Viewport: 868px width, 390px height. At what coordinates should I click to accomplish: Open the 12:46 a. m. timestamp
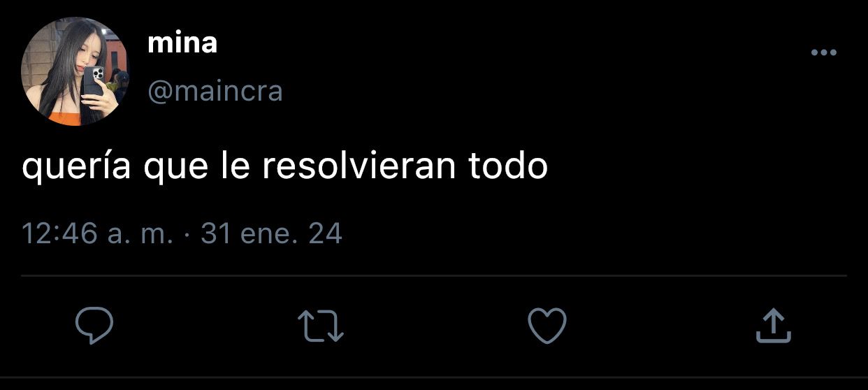tap(97, 233)
